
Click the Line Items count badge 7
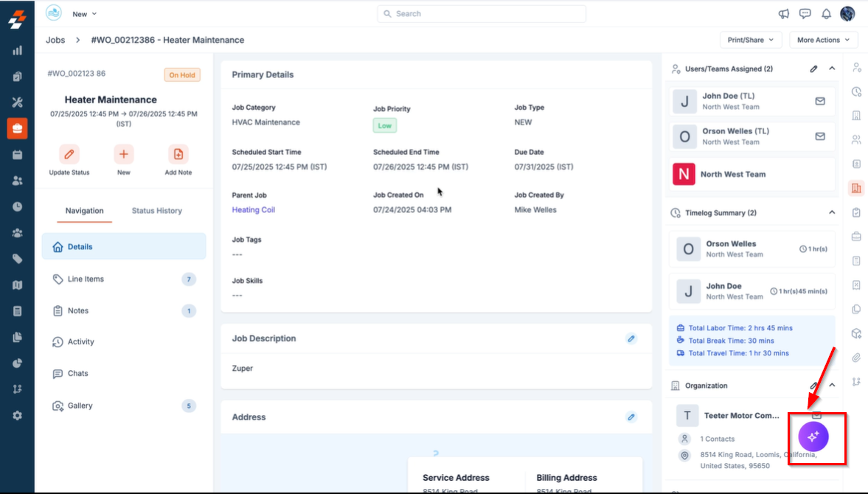coord(189,279)
